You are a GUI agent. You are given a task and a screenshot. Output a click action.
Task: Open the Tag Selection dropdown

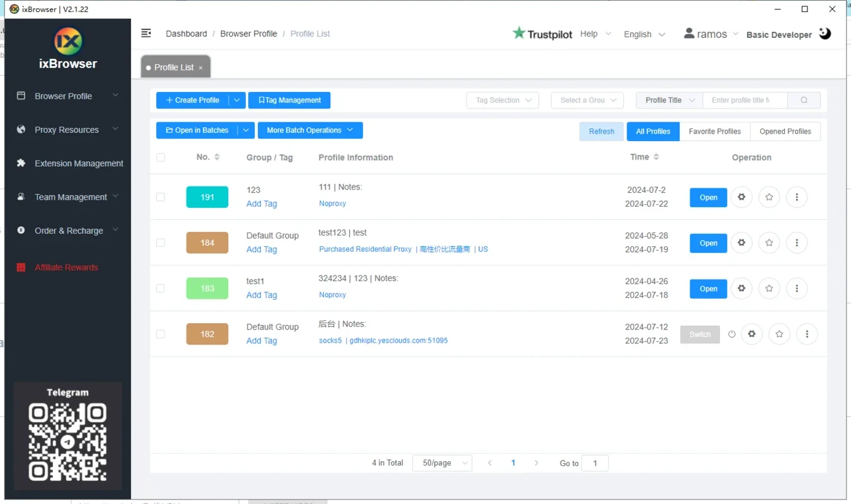click(503, 100)
